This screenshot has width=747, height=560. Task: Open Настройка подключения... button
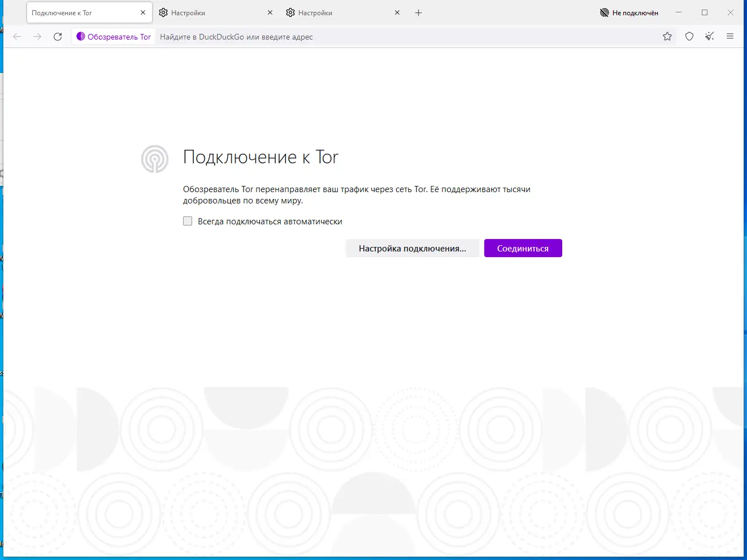click(x=412, y=249)
